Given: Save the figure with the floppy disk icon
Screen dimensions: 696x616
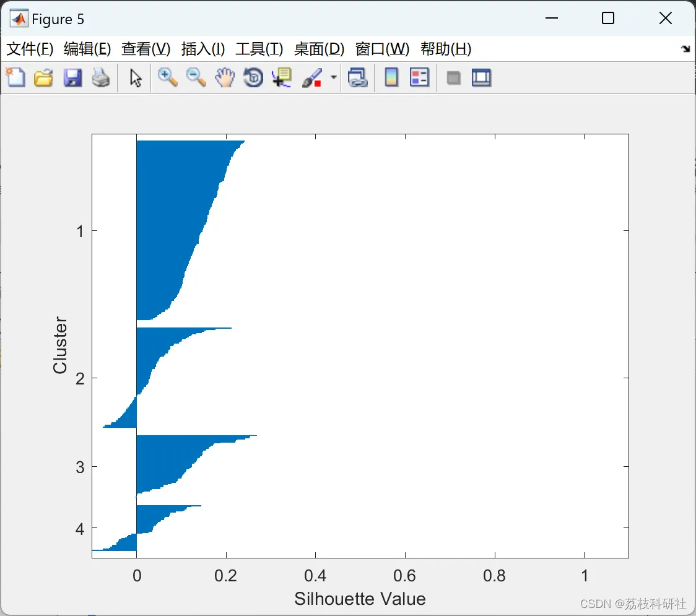Looking at the screenshot, I should 72,77.
